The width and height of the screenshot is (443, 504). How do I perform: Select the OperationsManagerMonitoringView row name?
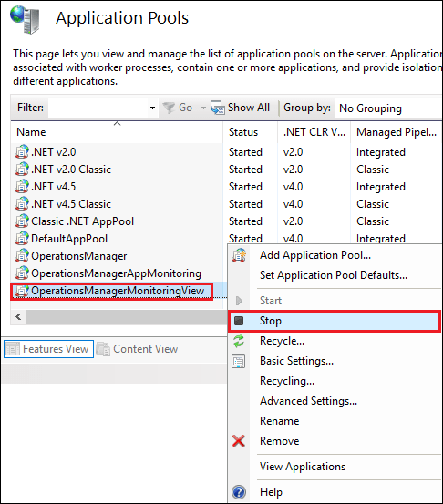click(x=118, y=291)
